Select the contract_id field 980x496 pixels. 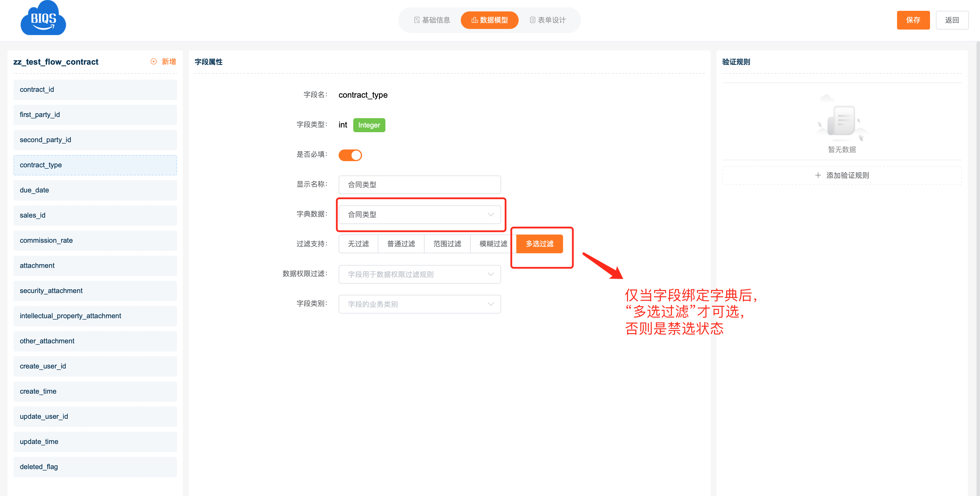tap(95, 89)
